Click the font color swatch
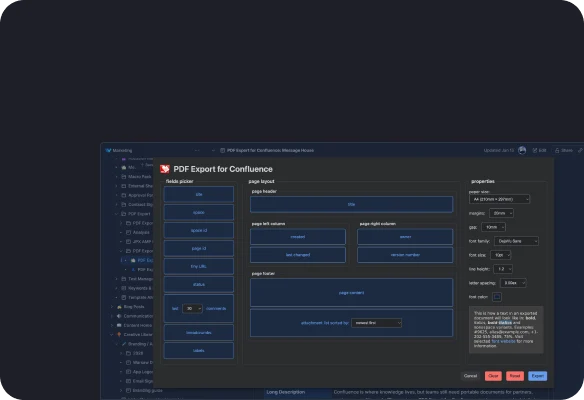584x400 pixels. 497,297
